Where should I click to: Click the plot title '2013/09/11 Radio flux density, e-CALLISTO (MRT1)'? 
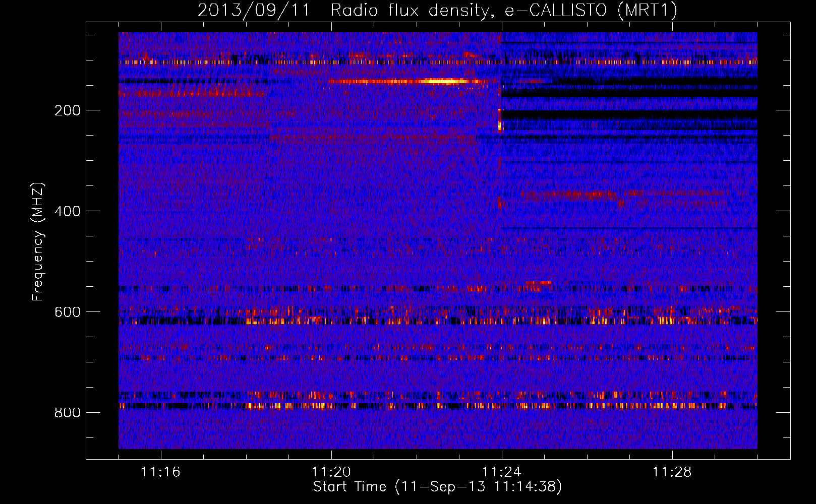click(x=437, y=10)
